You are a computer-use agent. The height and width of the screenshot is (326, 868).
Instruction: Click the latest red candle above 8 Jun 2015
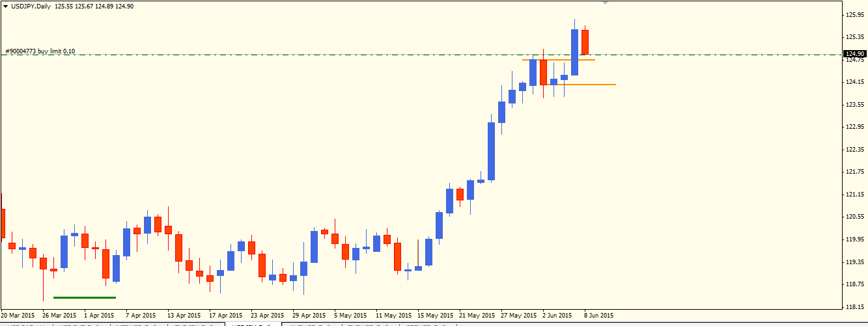[x=585, y=42]
